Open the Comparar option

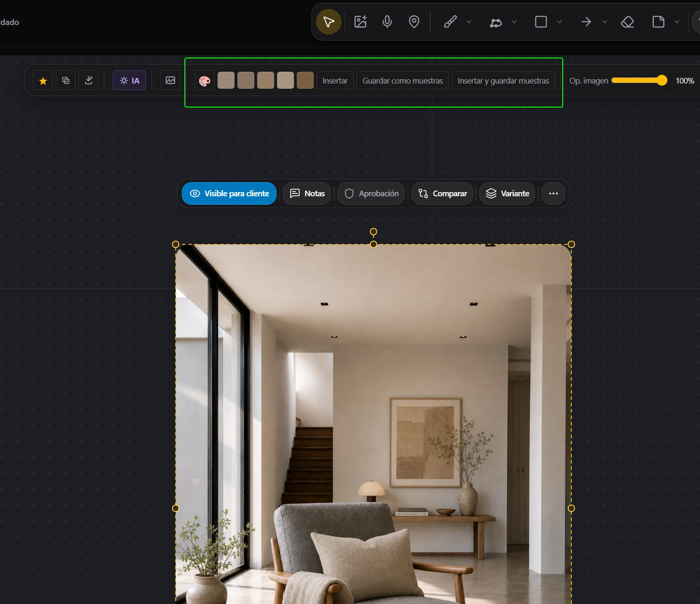tap(442, 193)
